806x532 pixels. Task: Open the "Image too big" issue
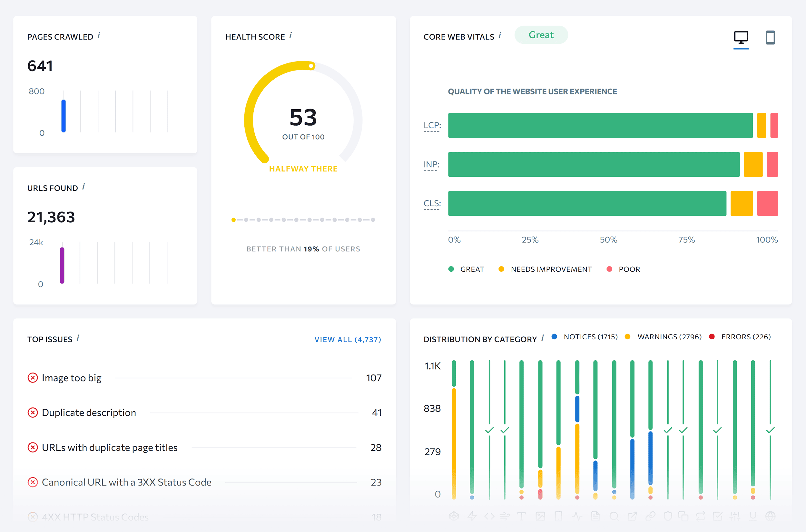[x=71, y=378]
